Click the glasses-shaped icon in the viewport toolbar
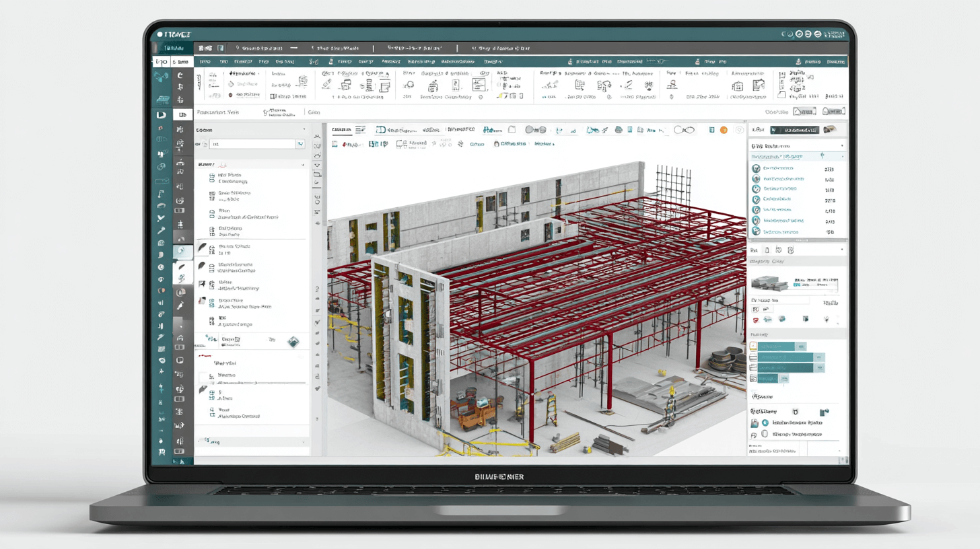Viewport: 980px width, 549px height. (684, 130)
